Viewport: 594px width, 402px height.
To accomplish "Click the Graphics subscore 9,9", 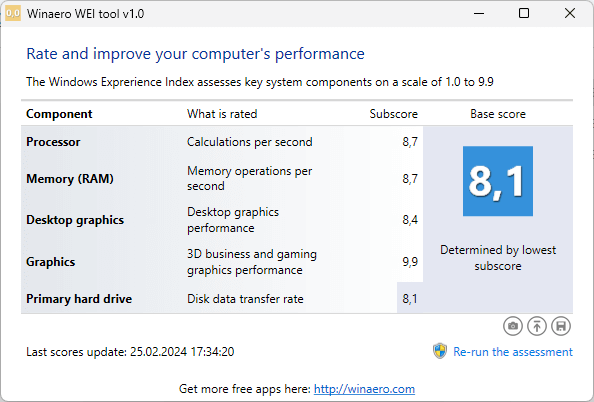I will pyautogui.click(x=410, y=262).
